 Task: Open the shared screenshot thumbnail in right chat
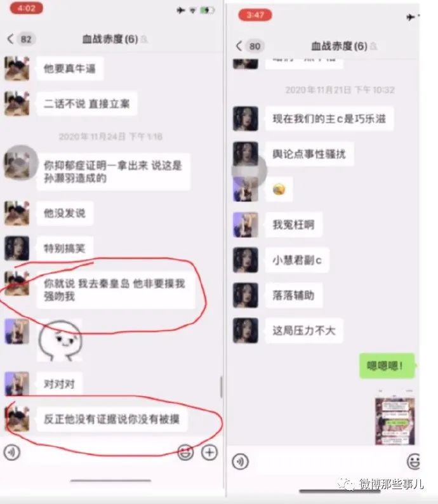click(395, 421)
